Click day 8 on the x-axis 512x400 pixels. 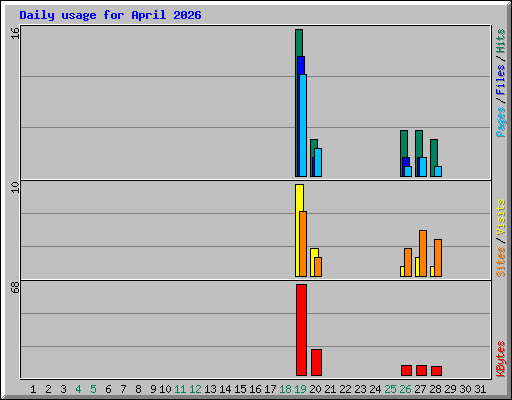click(138, 389)
